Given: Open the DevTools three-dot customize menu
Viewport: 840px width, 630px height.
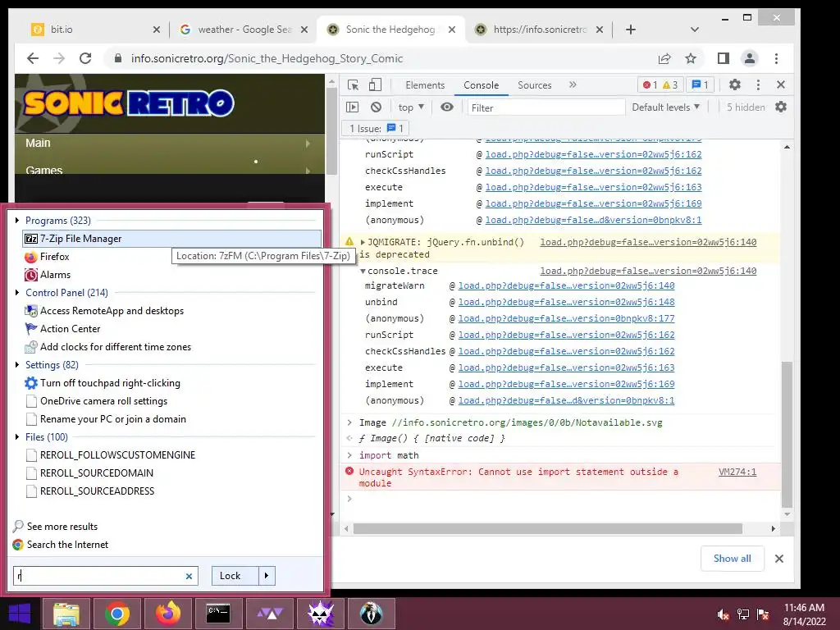Looking at the screenshot, I should (x=758, y=84).
